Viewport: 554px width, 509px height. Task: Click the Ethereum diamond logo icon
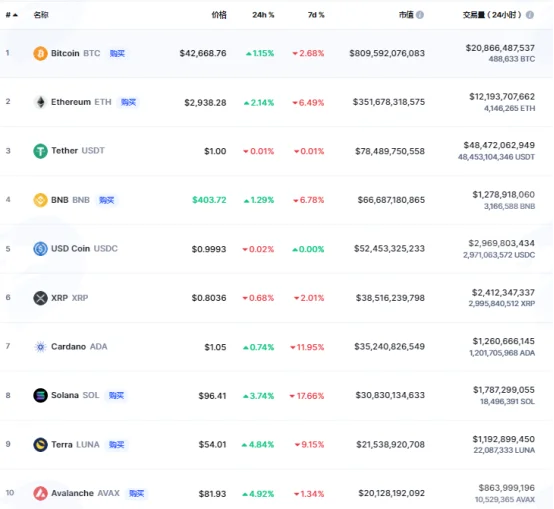[40, 102]
